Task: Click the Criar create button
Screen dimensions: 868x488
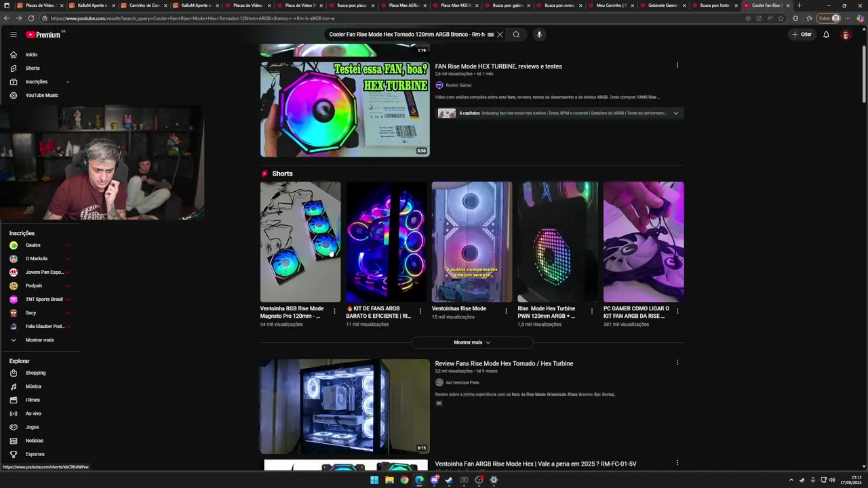Action: [802, 35]
